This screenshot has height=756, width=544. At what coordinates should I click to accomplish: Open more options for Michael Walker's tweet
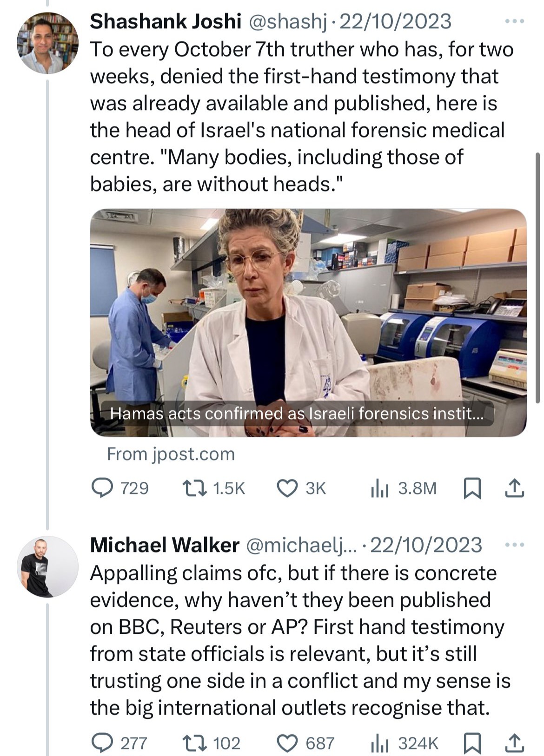tap(515, 545)
